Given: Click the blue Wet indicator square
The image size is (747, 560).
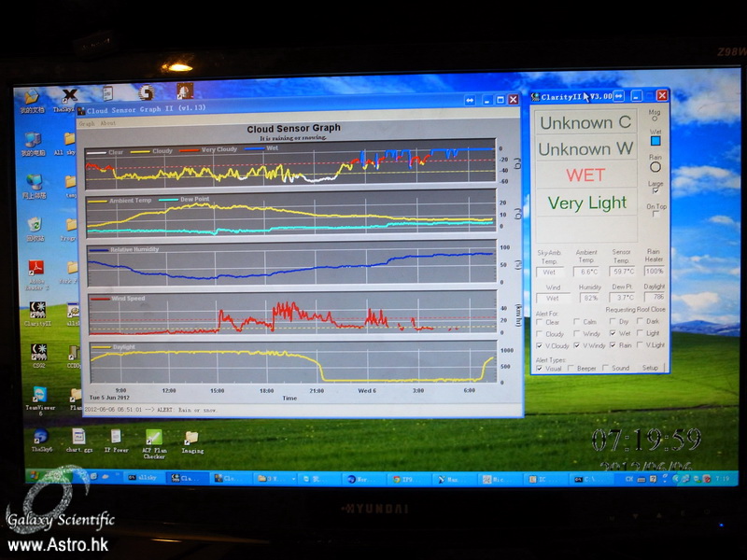Looking at the screenshot, I should [x=655, y=141].
